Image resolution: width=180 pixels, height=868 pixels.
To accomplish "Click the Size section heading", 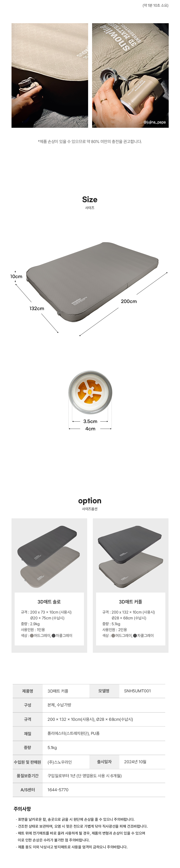I will [x=90, y=199].
